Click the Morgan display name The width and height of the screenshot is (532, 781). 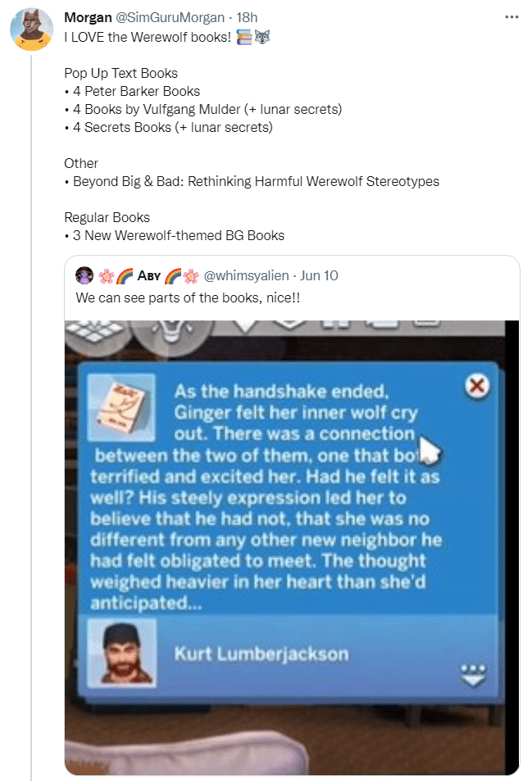tap(87, 17)
